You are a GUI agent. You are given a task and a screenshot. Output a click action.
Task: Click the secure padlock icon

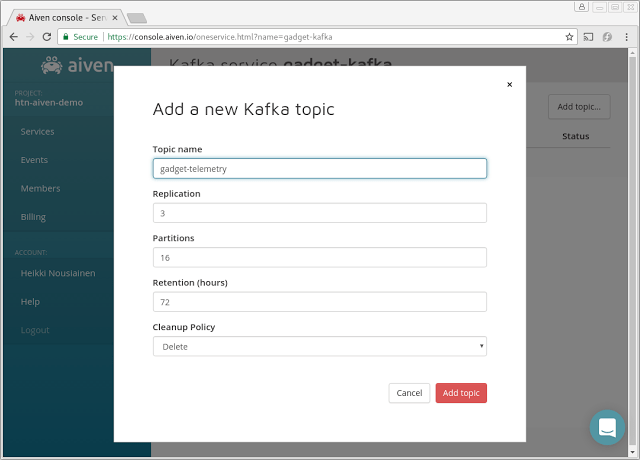tap(65, 36)
